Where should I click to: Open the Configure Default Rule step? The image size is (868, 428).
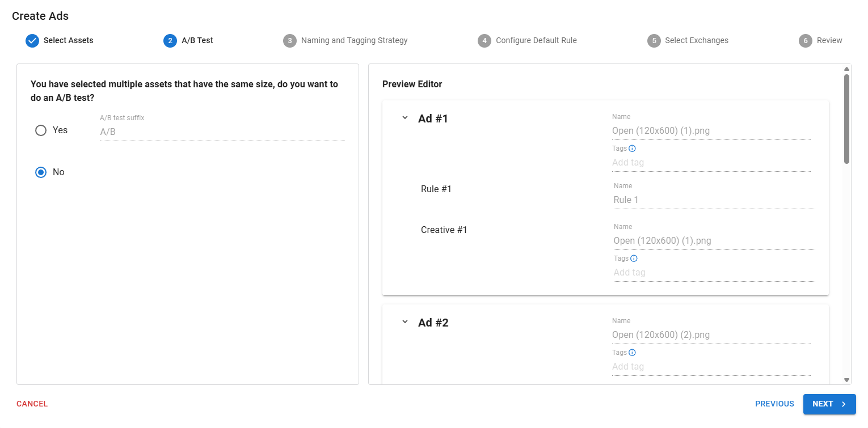(536, 41)
